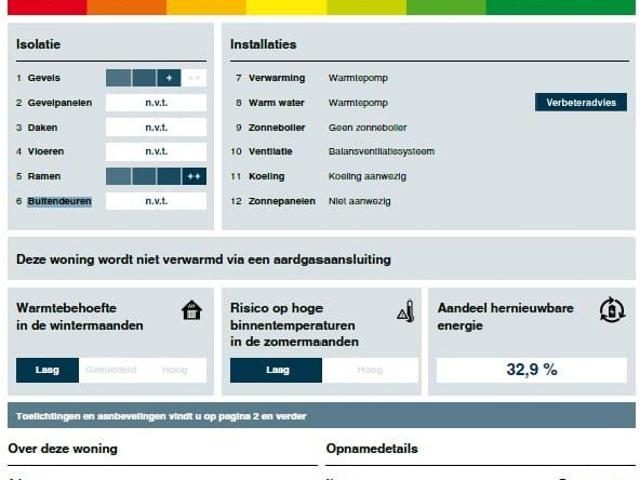Click the Aandeel hernieuwbare energie title
640x480 pixels.
pyautogui.click(x=505, y=317)
